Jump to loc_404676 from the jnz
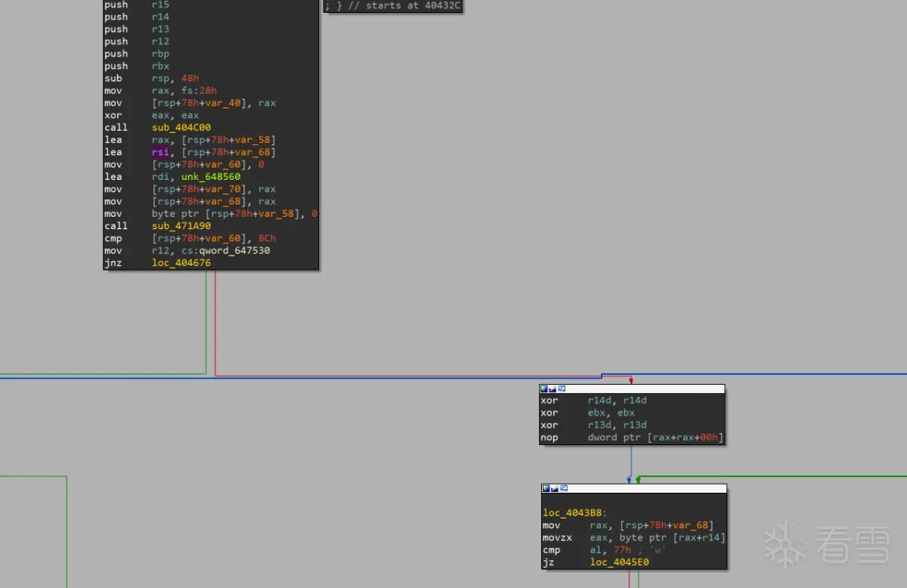The width and height of the screenshot is (907, 588). point(181,263)
